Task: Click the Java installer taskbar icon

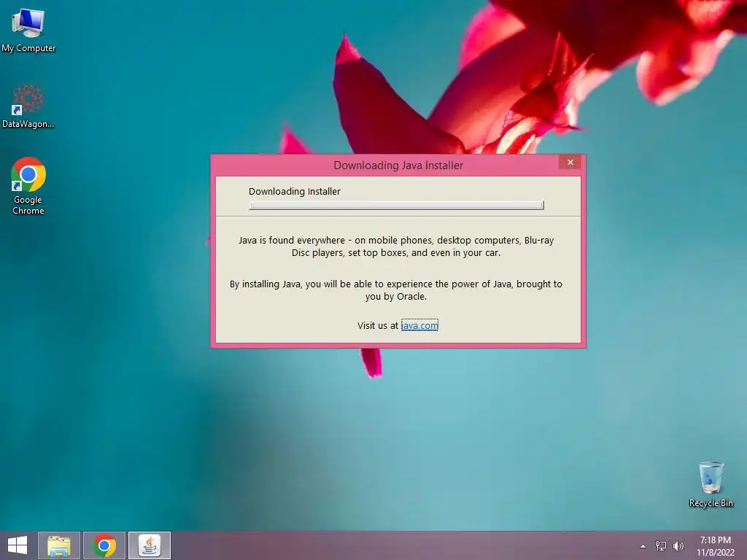Action: point(150,545)
